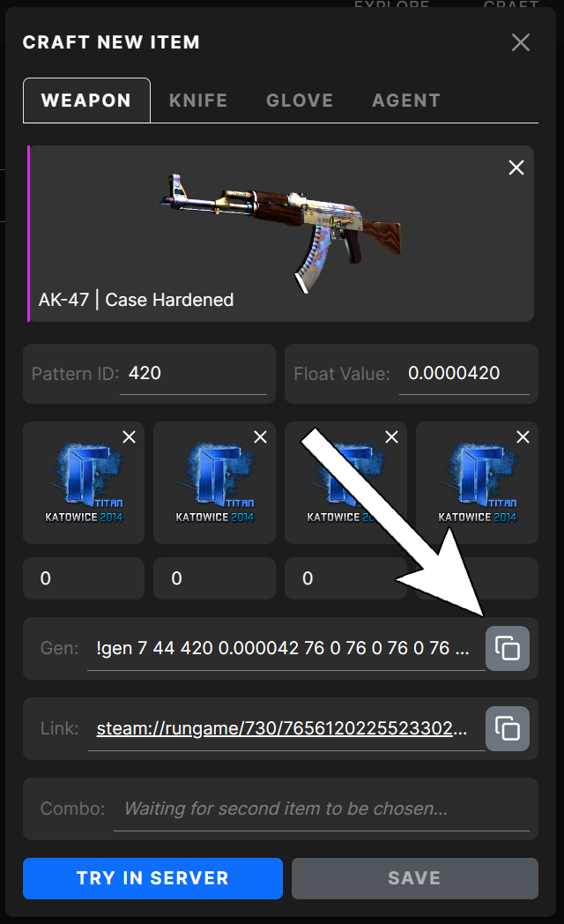
Task: Remove the fourth Titan Katowice 2014 sticker
Action: [523, 436]
